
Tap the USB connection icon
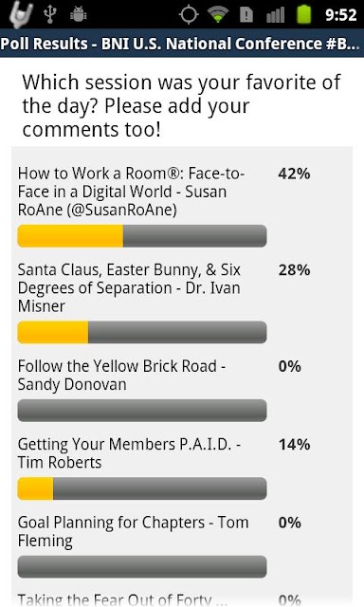[50, 14]
